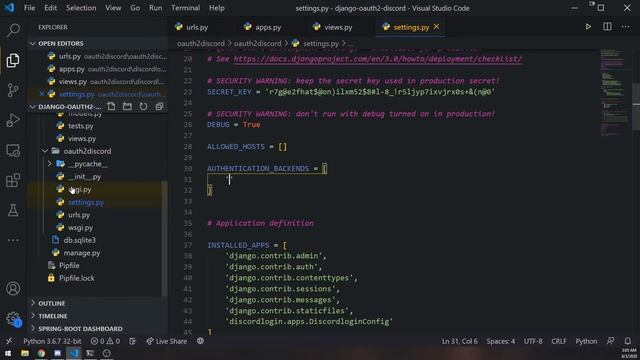Switch to the views.py tab
The height and width of the screenshot is (360, 640).
(338, 27)
